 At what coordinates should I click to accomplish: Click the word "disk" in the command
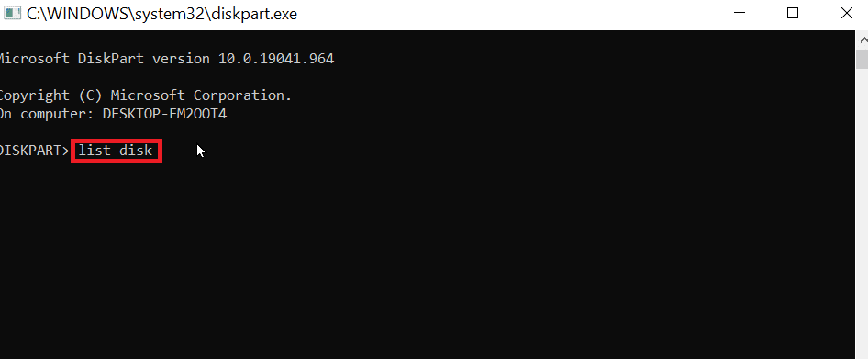pyautogui.click(x=136, y=151)
